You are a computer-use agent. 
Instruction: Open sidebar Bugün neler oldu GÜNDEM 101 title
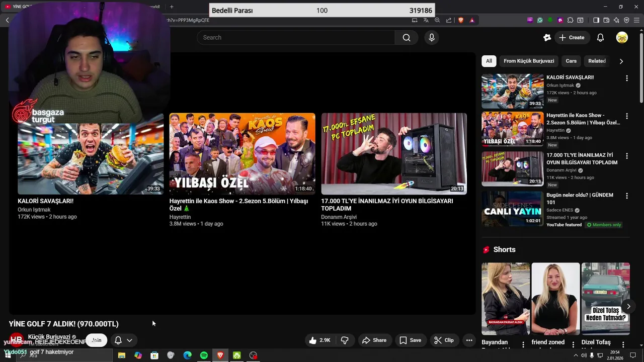580,199
